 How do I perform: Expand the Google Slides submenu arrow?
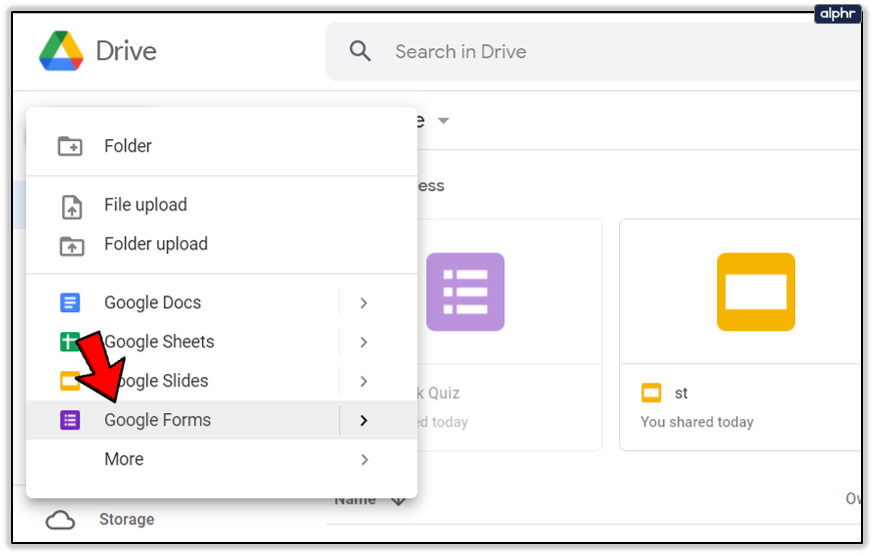[x=364, y=381]
